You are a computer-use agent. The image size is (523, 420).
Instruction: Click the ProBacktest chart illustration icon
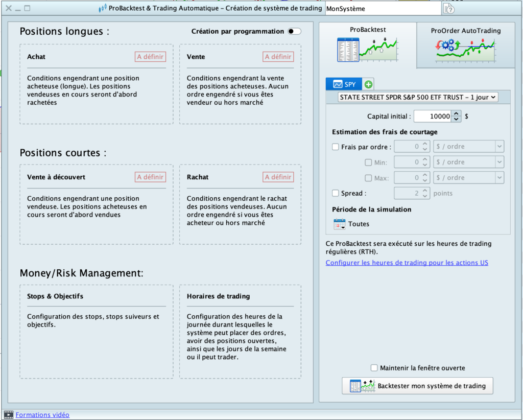(x=368, y=50)
